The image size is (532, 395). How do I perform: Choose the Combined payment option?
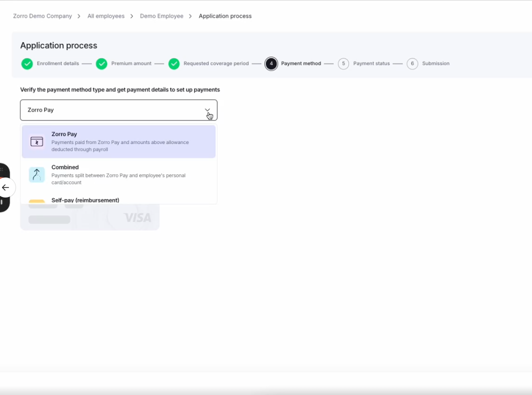118,174
